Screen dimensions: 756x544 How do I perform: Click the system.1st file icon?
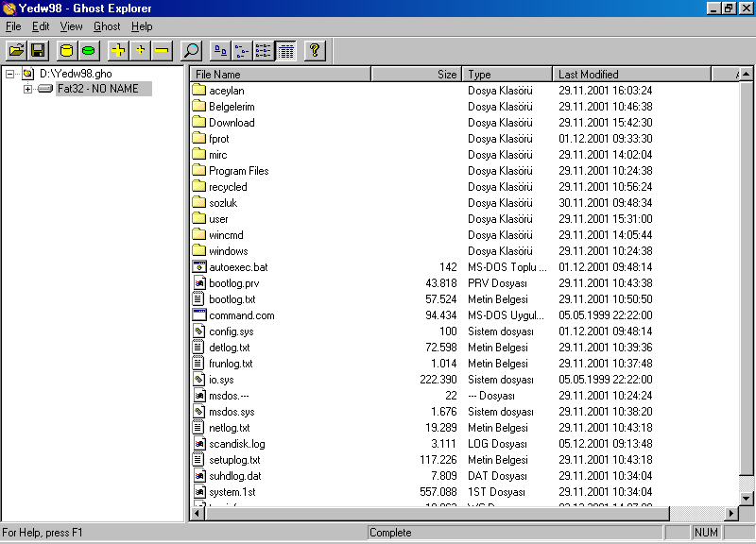tap(198, 491)
